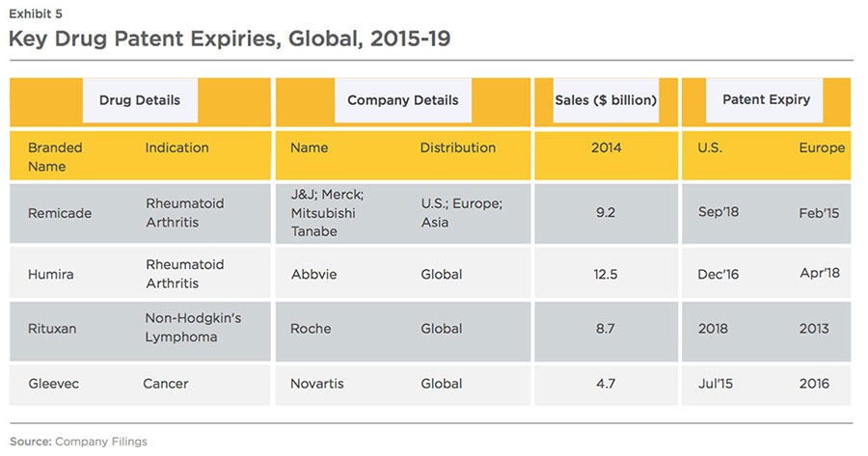Select the 'Rituxan' drug name cell

[52, 328]
